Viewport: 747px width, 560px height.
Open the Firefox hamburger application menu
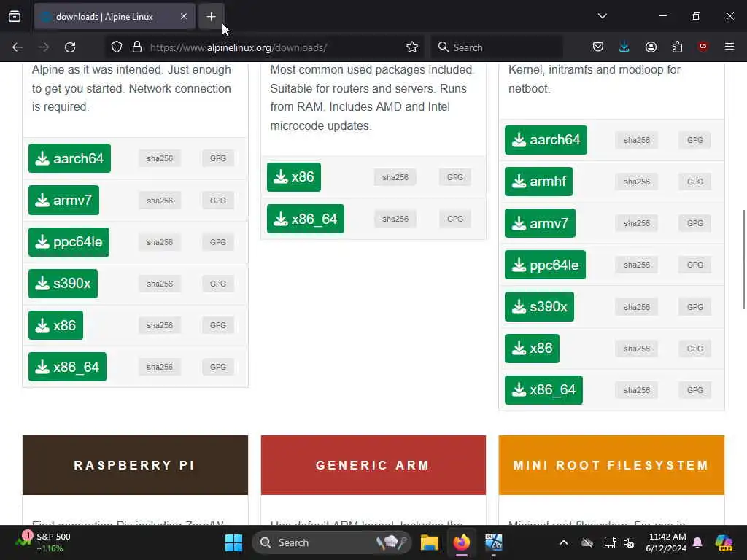729,47
